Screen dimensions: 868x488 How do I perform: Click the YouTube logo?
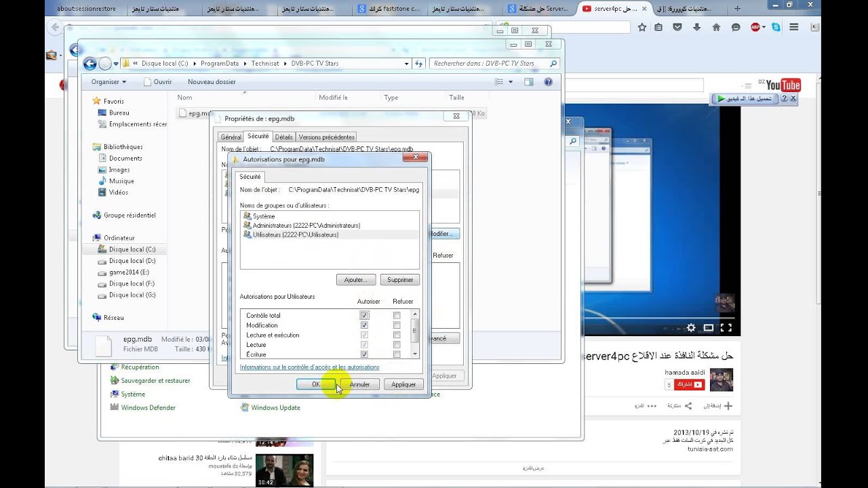pos(783,85)
